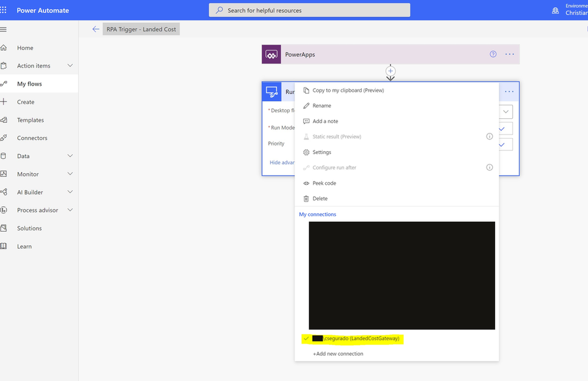
Task: Click the desktop flow action icon
Action: click(272, 92)
